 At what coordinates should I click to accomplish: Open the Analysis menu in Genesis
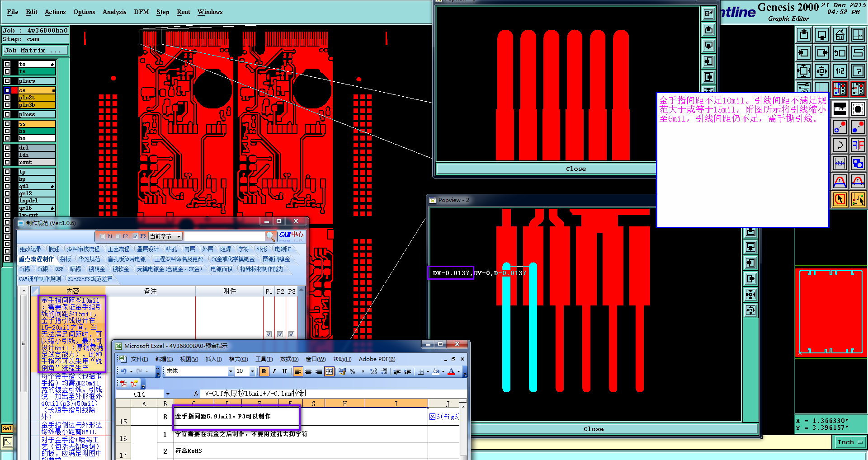tap(114, 12)
